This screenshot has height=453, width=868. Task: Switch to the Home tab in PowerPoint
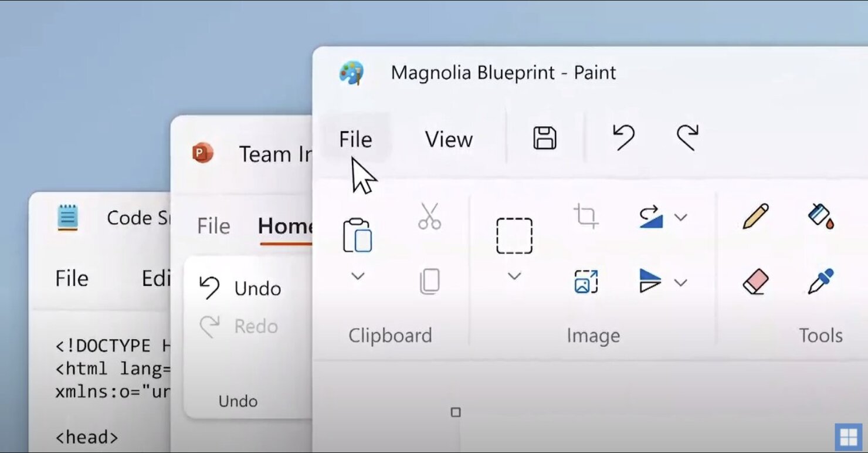285,226
